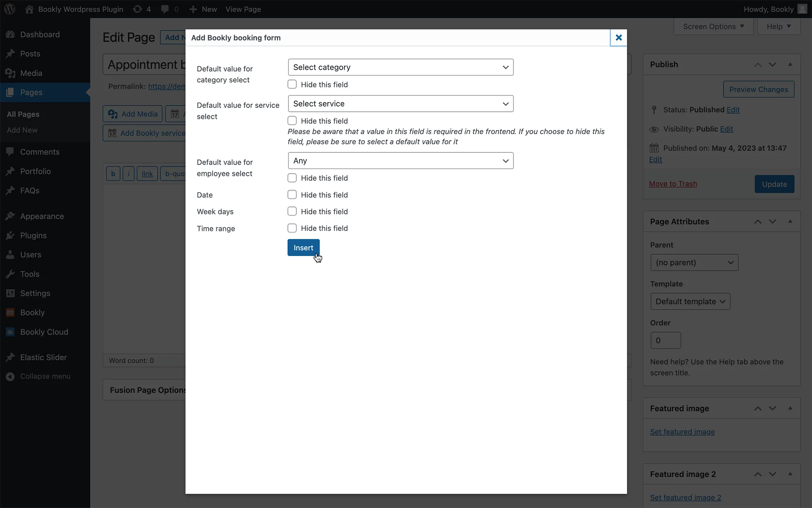
Task: Click the Collapse menu arrow icon
Action: click(x=11, y=376)
